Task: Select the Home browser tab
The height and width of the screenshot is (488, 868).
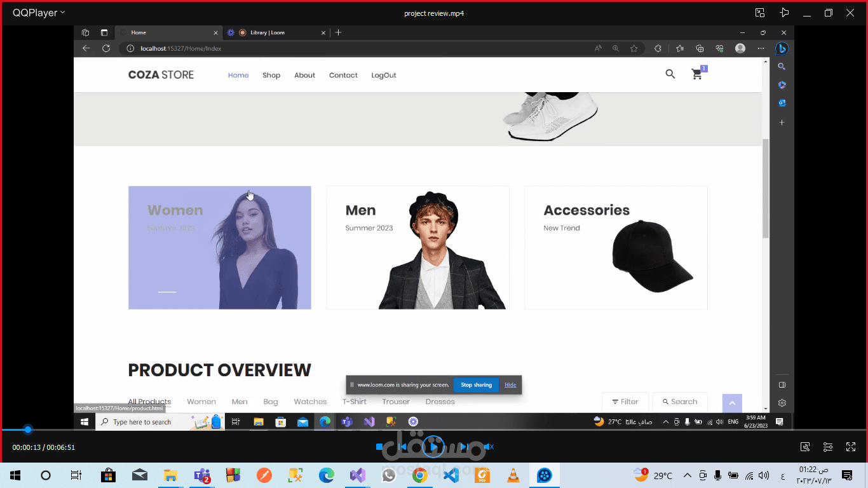Action: pyautogui.click(x=168, y=32)
